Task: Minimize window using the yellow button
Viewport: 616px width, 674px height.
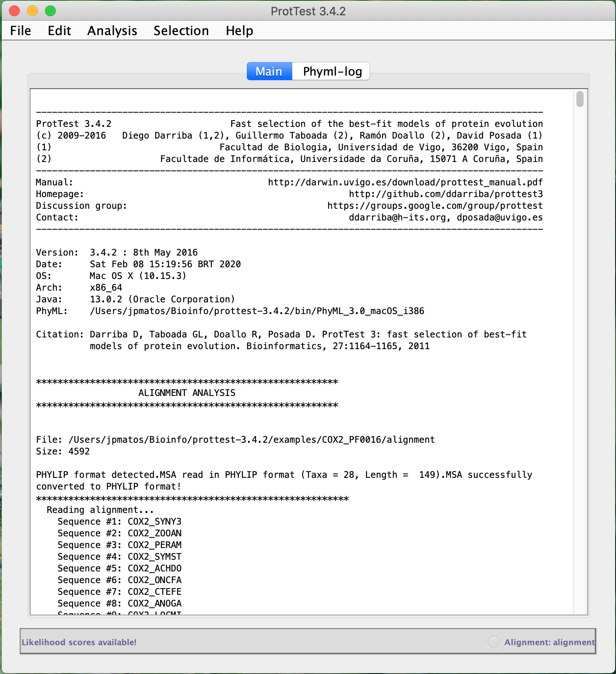Action: tap(32, 11)
